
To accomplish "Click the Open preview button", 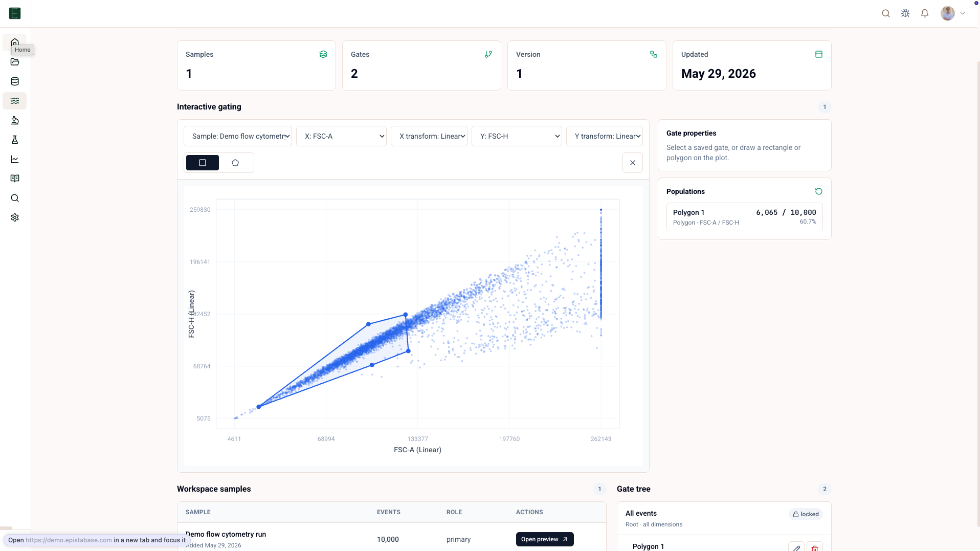I will pyautogui.click(x=545, y=539).
